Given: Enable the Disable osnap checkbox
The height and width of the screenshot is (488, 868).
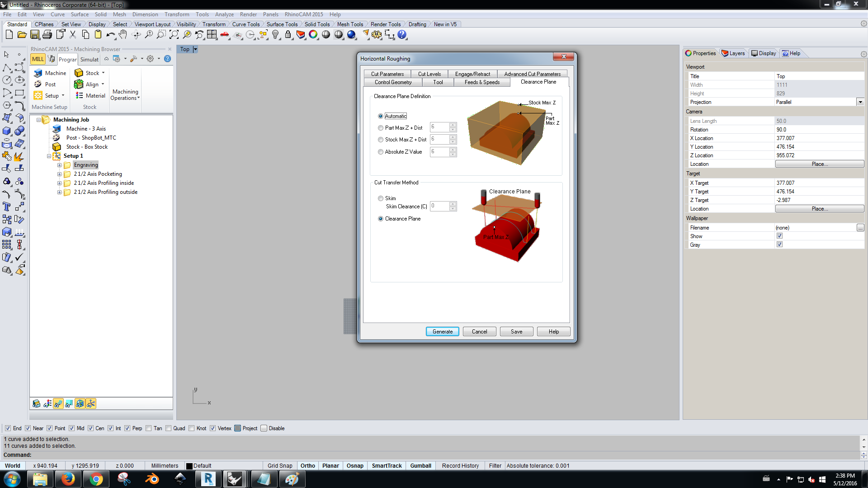Looking at the screenshot, I should pyautogui.click(x=264, y=428).
